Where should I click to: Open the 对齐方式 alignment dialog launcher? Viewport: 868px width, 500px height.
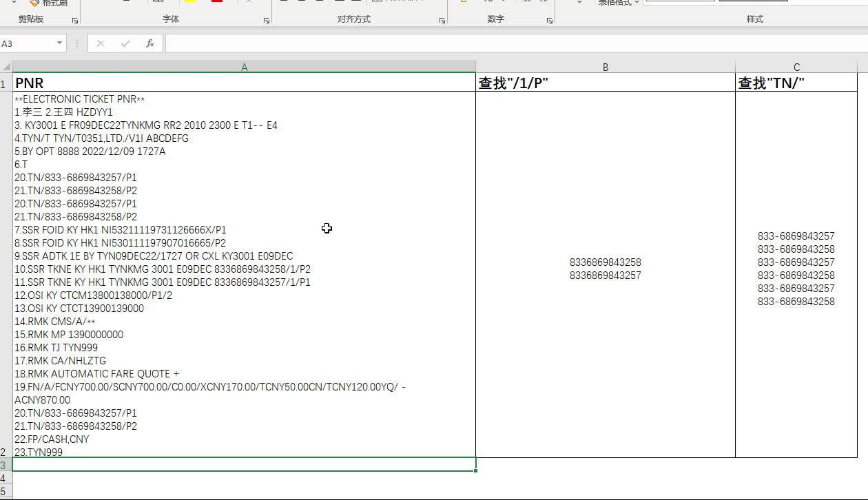pyautogui.click(x=442, y=21)
